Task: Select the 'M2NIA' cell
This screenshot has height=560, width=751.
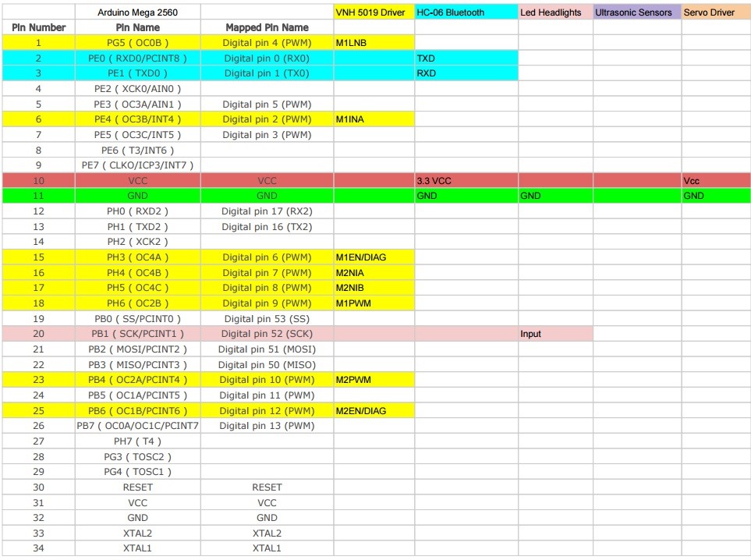Action: point(374,272)
